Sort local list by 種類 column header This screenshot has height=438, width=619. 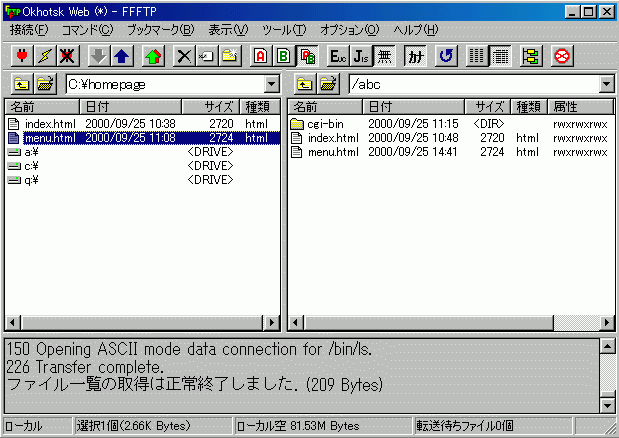pyautogui.click(x=259, y=107)
